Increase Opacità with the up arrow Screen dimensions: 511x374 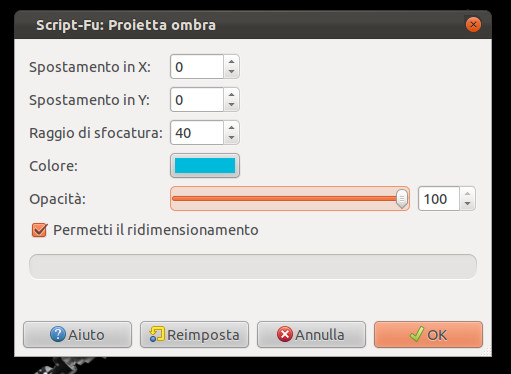tap(467, 193)
